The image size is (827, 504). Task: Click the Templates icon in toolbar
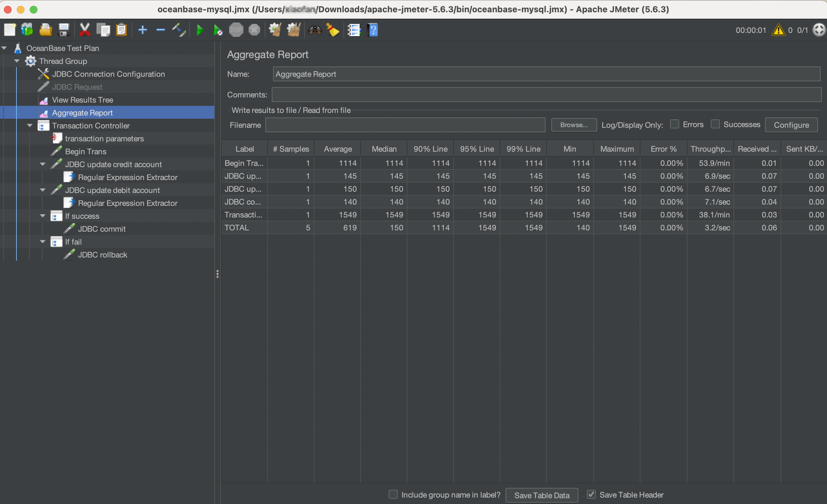click(27, 30)
